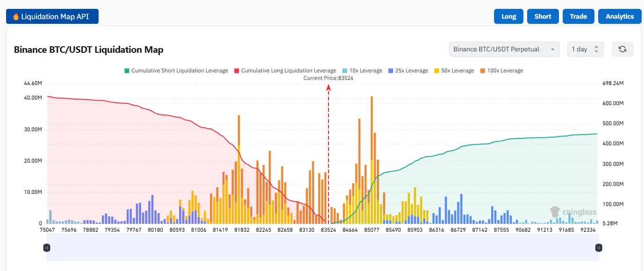Click the Long button
644x271 pixels.
pos(508,16)
